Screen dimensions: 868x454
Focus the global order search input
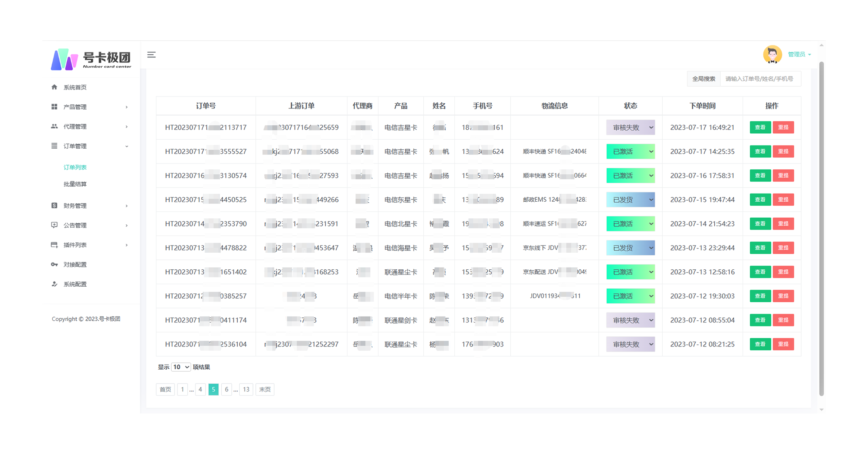click(x=760, y=79)
